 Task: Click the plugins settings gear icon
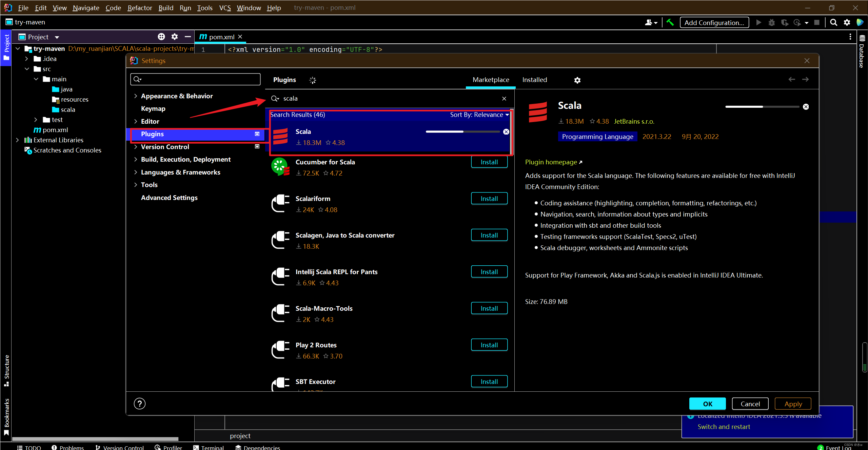coord(577,80)
